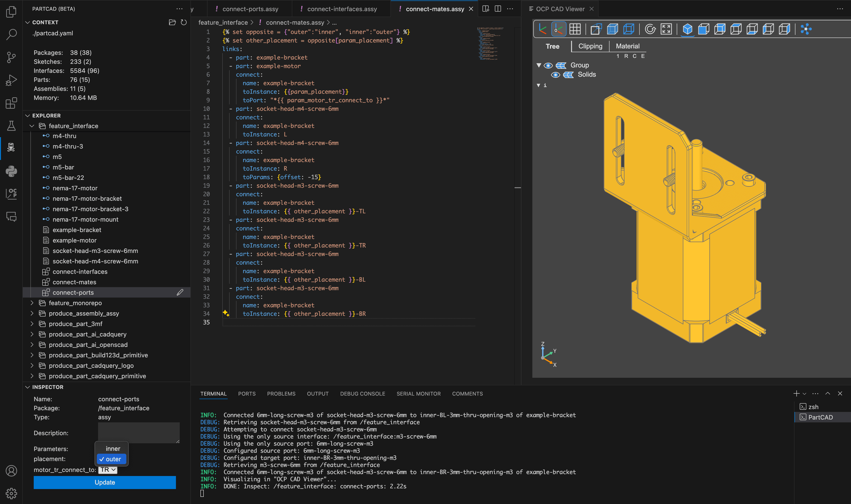Switch to right face view cube
Screen dimensions: 851x504
coord(784,29)
